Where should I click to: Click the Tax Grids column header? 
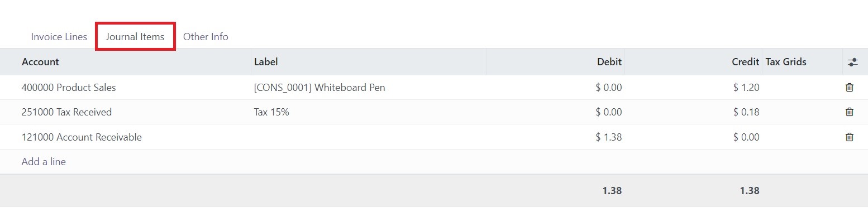tap(786, 62)
